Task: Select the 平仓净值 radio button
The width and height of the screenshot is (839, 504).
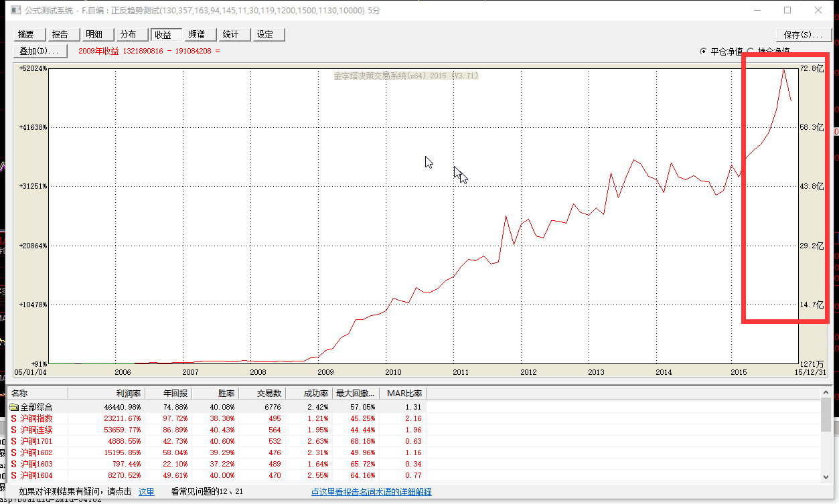Action: (702, 51)
